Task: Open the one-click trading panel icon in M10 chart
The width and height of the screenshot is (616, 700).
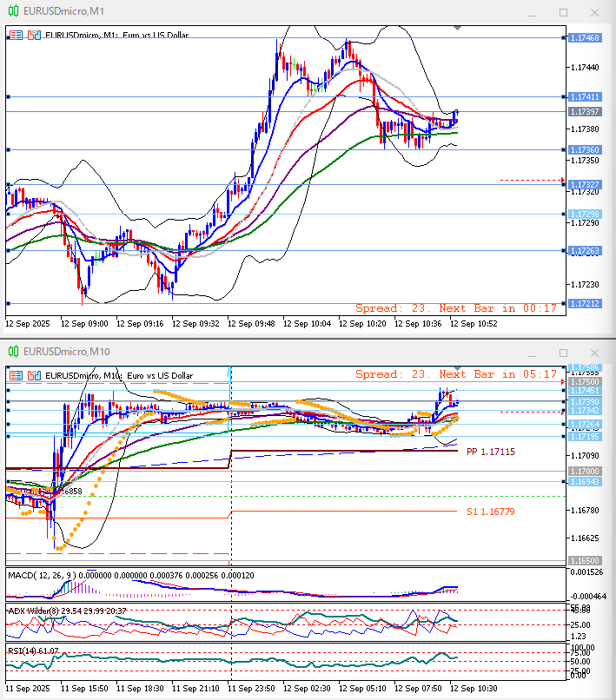Action: pyautogui.click(x=17, y=375)
